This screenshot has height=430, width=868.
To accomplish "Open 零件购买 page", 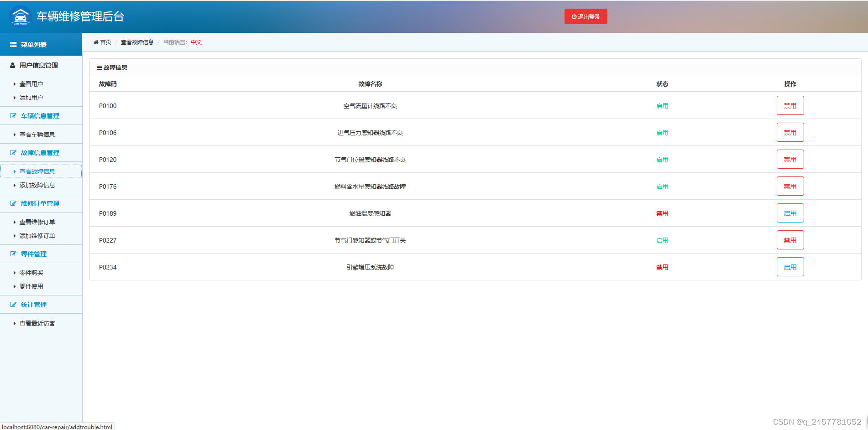I will [31, 273].
